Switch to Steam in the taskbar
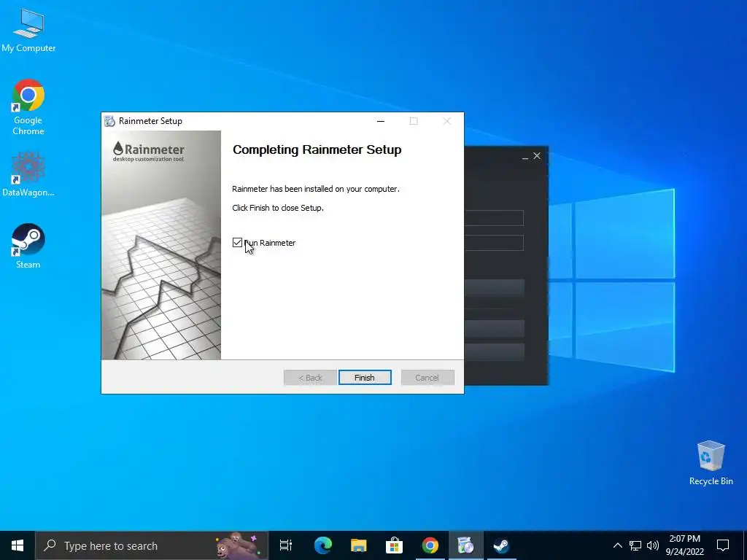 pos(501,545)
